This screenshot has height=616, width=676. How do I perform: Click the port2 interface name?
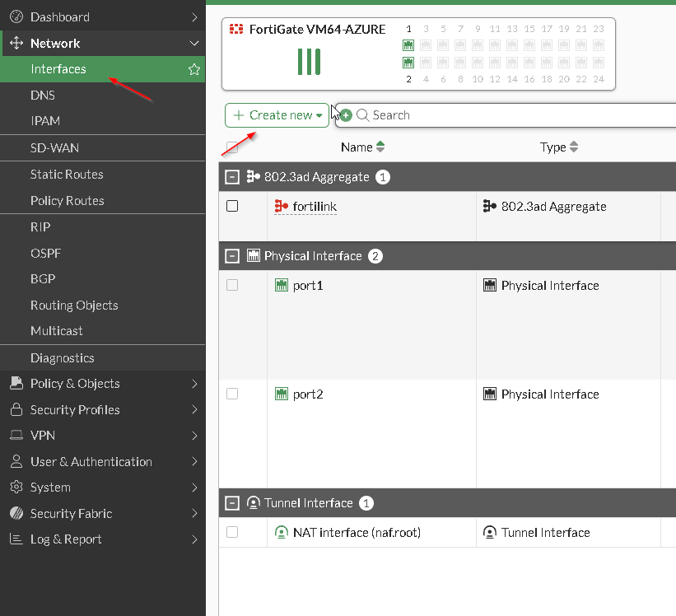point(308,394)
